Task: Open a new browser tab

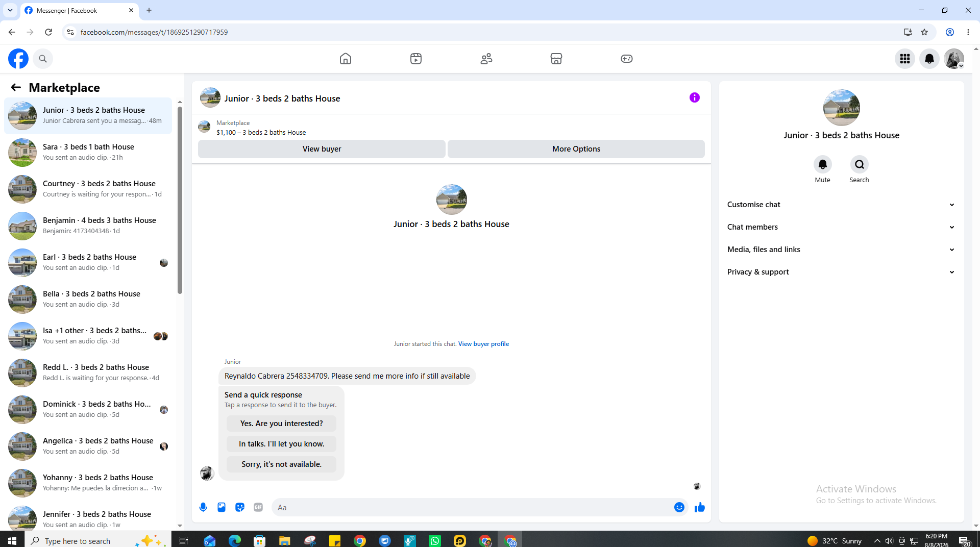Action: coord(149,10)
